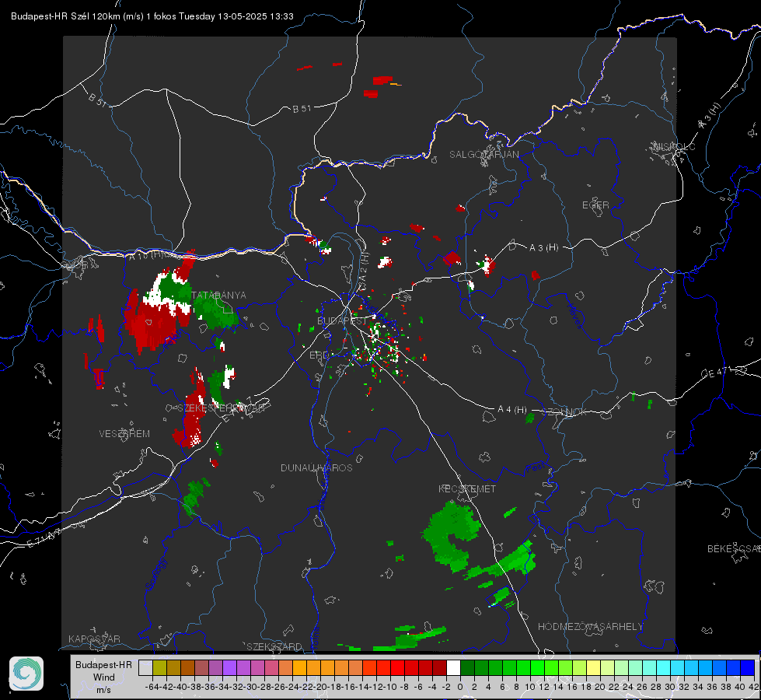Click the BUDAPEST city label
This screenshot has width=761, height=700.
point(342,320)
